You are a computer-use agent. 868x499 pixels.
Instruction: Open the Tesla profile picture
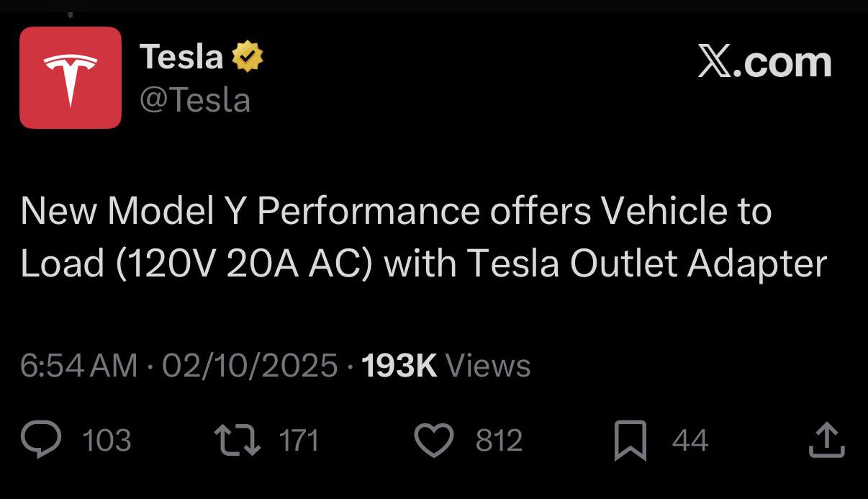(x=71, y=78)
